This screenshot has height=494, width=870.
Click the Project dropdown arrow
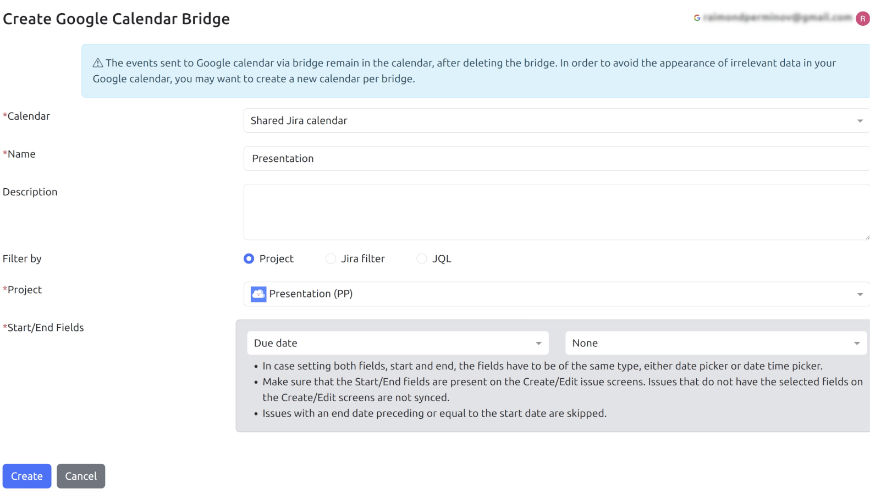tap(860, 294)
